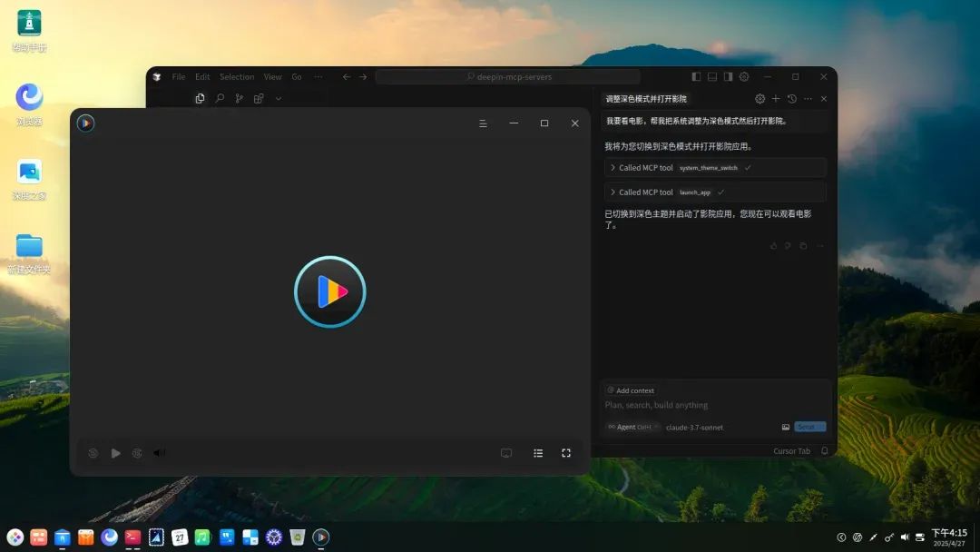Toggle the primary sidebar layout in Cursor

[x=696, y=77]
